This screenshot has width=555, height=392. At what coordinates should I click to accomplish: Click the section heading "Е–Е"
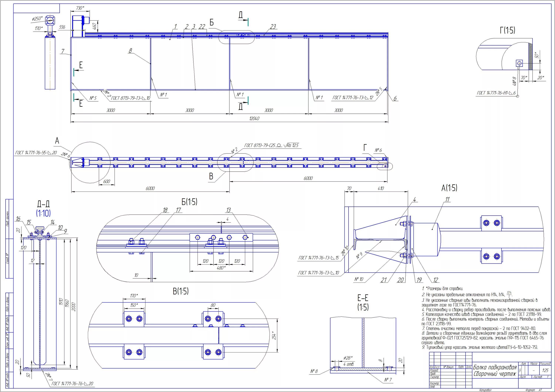[363, 298]
